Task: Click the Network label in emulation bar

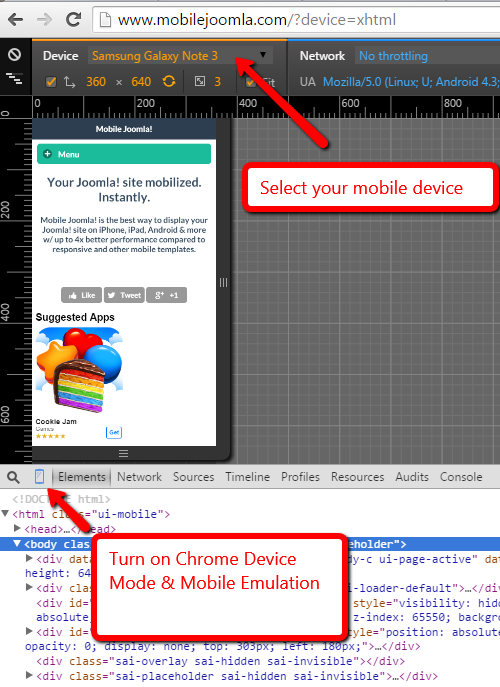Action: coord(322,56)
